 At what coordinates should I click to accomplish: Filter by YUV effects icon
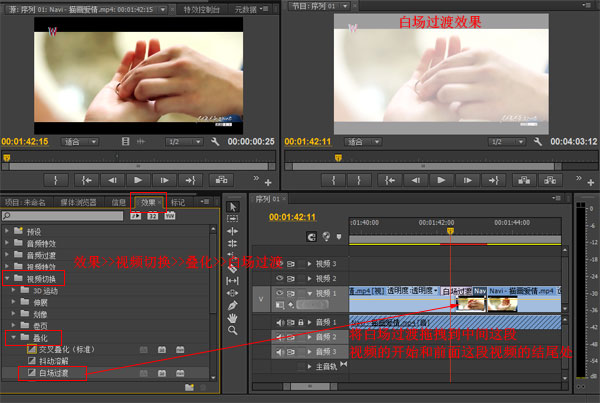pyautogui.click(x=170, y=216)
